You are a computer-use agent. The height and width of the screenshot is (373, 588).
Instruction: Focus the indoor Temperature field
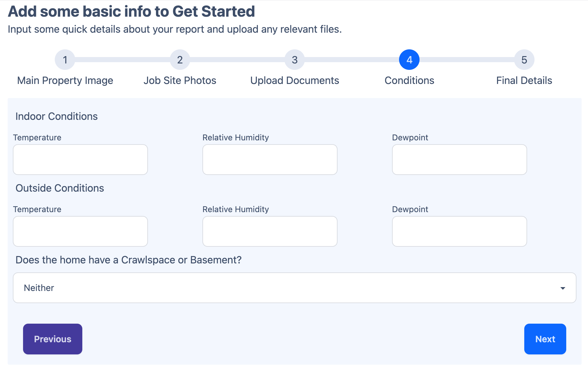tap(80, 160)
